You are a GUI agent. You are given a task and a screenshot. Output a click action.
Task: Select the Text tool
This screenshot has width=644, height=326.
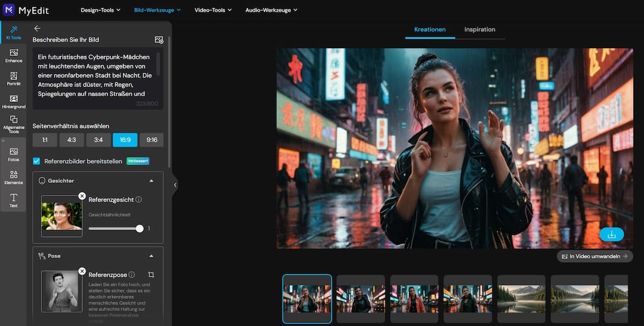[x=13, y=200]
